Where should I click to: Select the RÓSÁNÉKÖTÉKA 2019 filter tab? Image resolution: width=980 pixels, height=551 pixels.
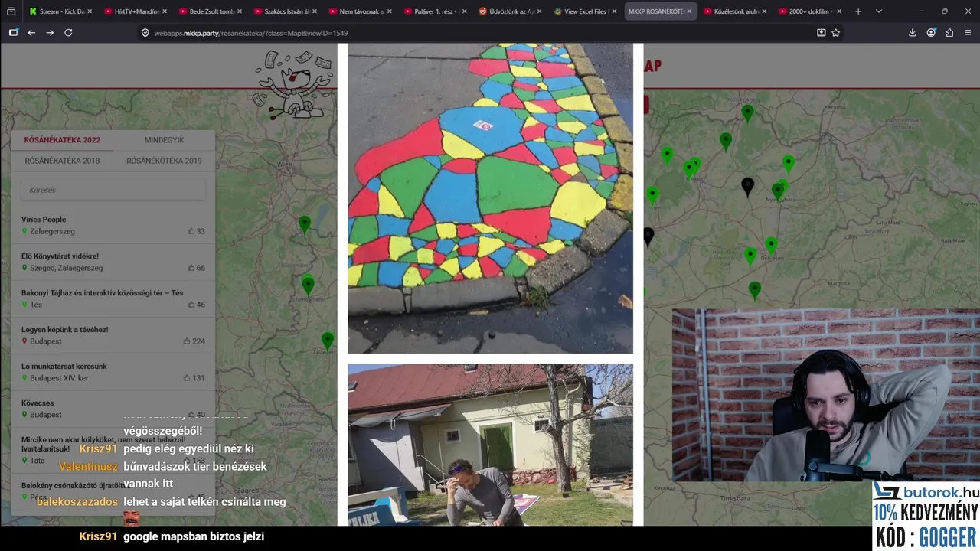pos(164,161)
